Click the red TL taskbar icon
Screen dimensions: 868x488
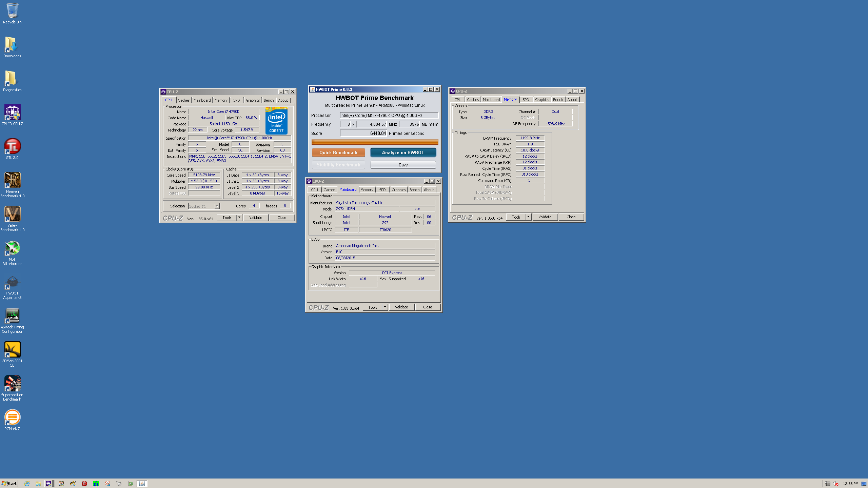tap(84, 484)
